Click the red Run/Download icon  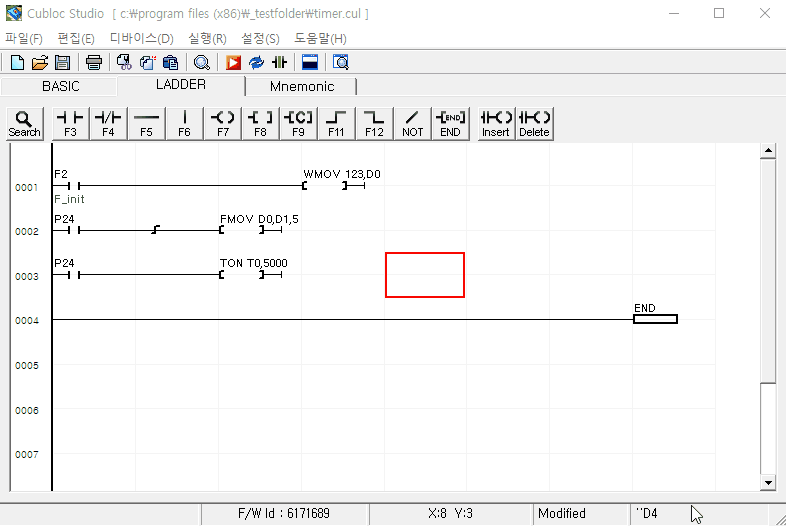coord(233,62)
